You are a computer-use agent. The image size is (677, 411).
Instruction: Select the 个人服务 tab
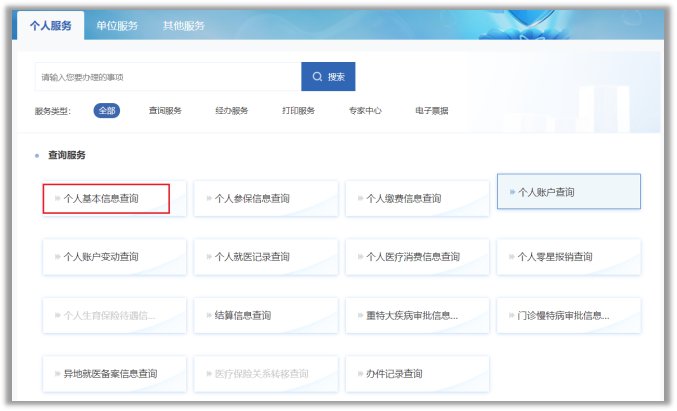(49, 26)
